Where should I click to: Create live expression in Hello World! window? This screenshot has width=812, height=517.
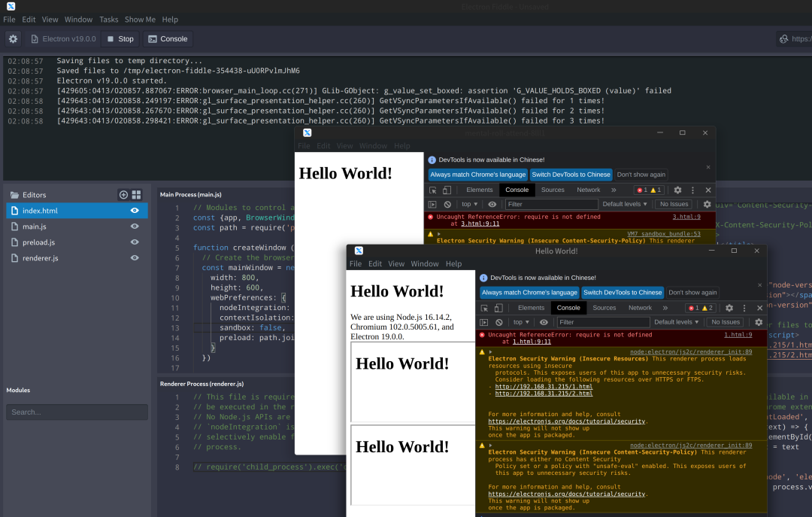[544, 322]
